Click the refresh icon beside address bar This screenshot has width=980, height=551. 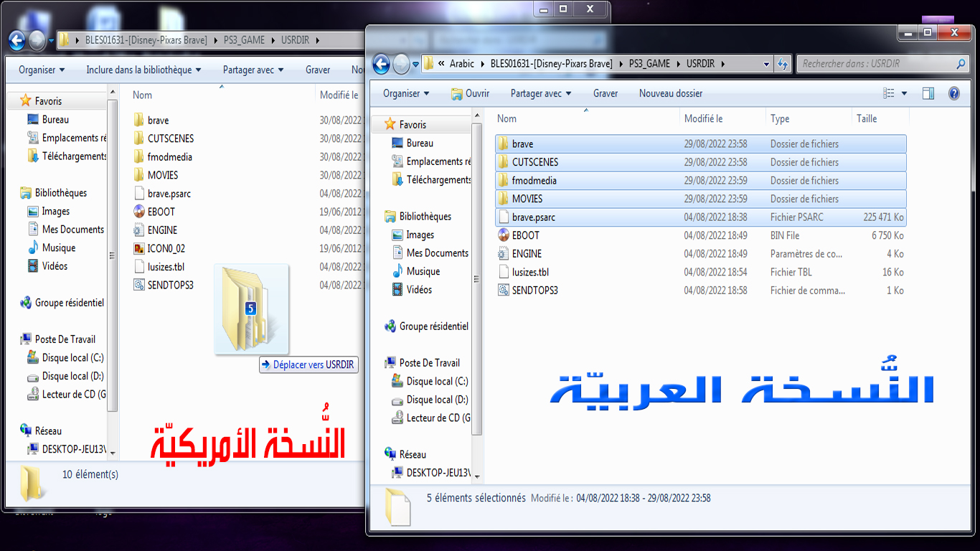(x=782, y=64)
